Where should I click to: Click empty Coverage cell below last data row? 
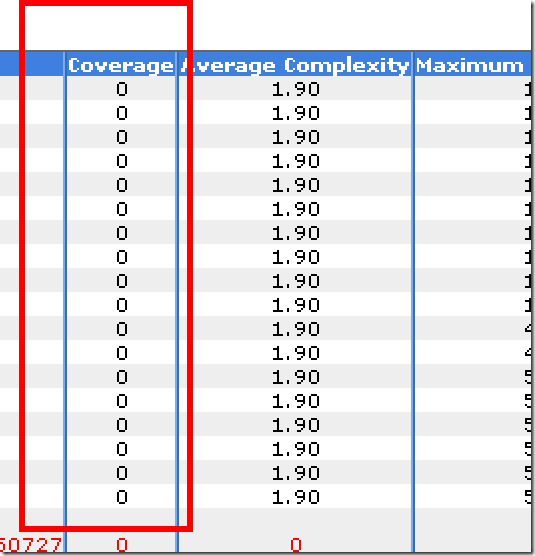pos(122,520)
